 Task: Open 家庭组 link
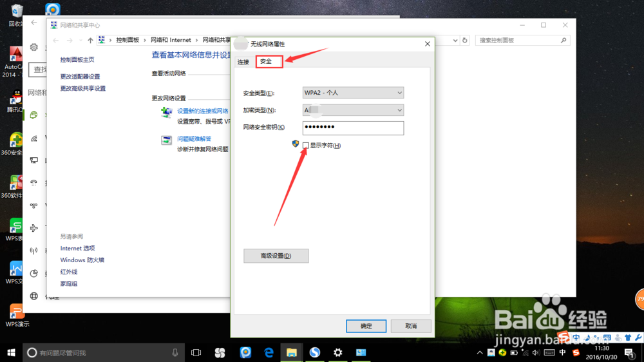[69, 284]
